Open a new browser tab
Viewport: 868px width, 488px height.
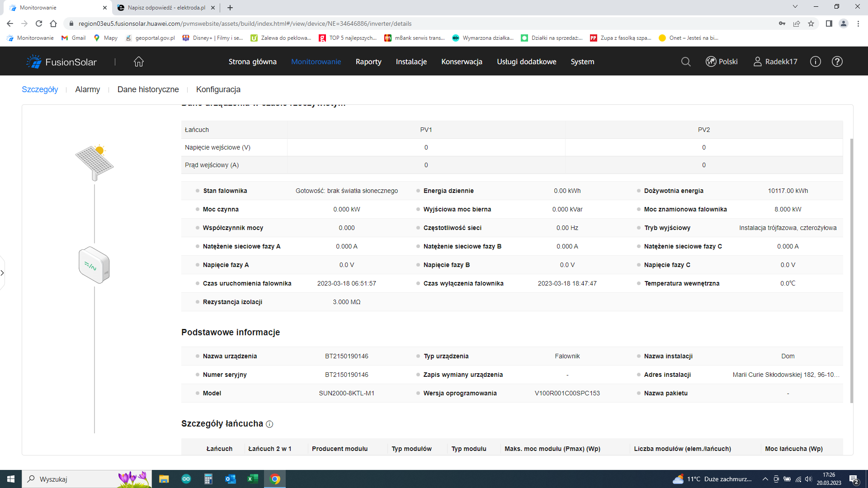pos(230,8)
